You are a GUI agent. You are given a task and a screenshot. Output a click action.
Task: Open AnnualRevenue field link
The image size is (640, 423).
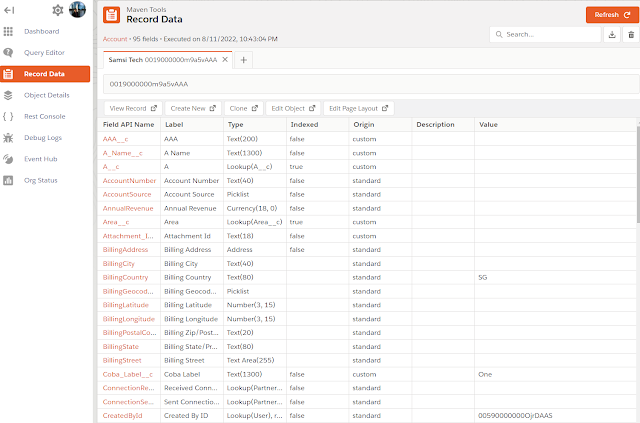pos(128,208)
